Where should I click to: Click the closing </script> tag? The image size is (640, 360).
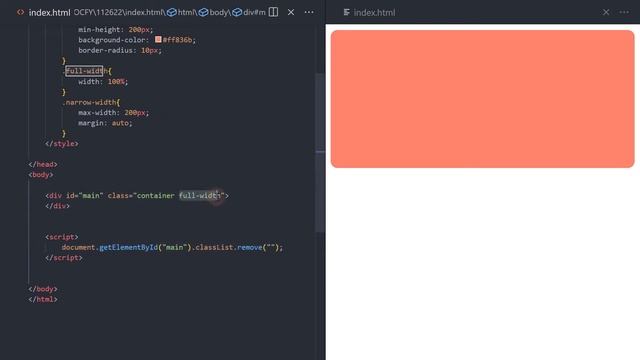coord(64,258)
